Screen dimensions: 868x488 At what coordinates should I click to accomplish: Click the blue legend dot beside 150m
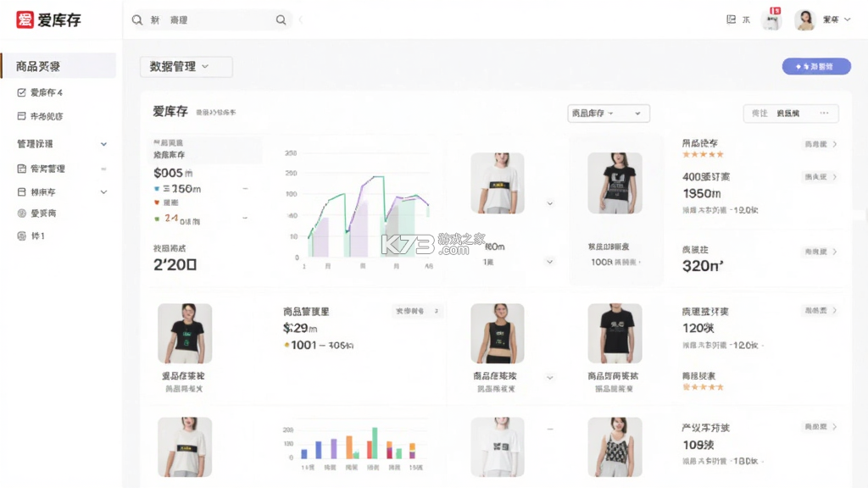[157, 189]
